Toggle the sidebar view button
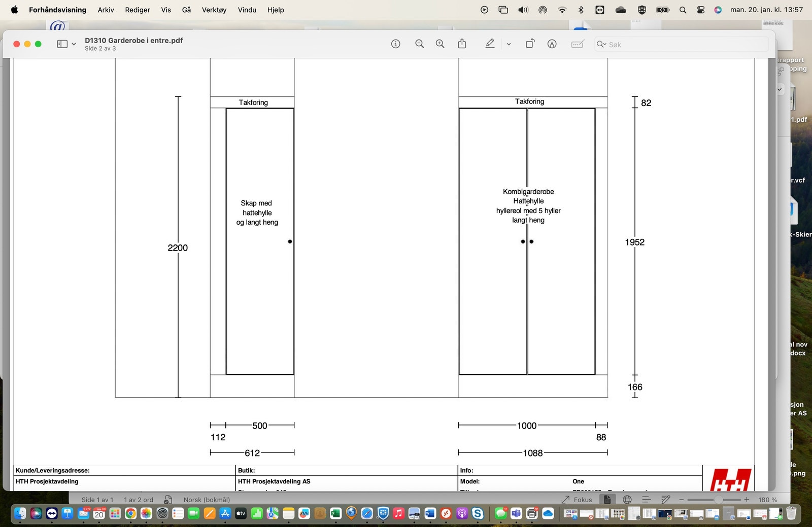The width and height of the screenshot is (812, 527). pos(62,44)
